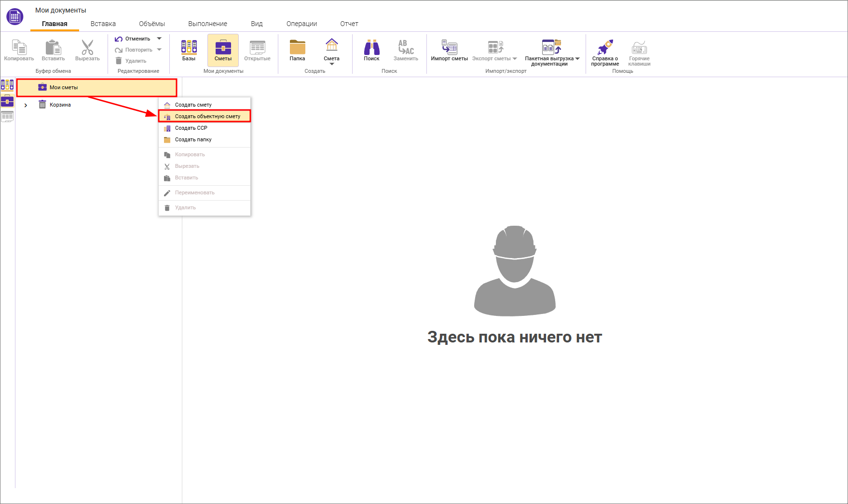Viewport: 848px width, 504px height.
Task: Open Горячие клавиши reference
Action: pyautogui.click(x=640, y=50)
